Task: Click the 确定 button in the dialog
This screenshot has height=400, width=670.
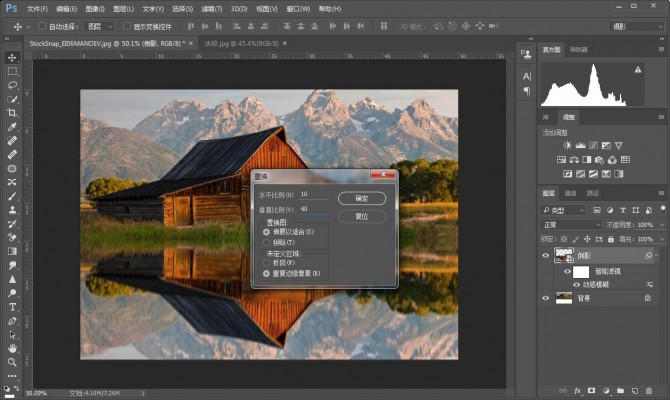Action: (362, 198)
